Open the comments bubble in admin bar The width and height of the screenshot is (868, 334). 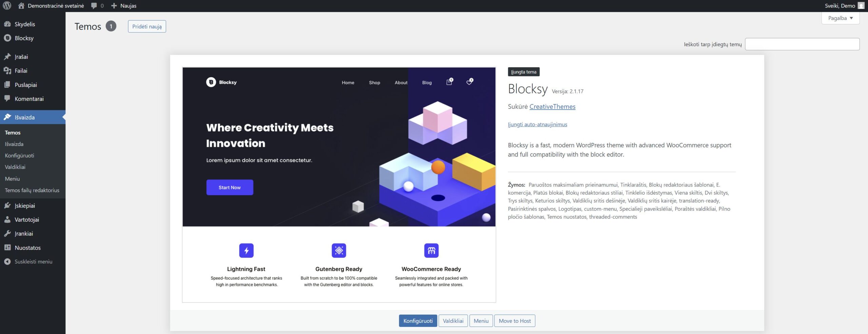coord(97,6)
